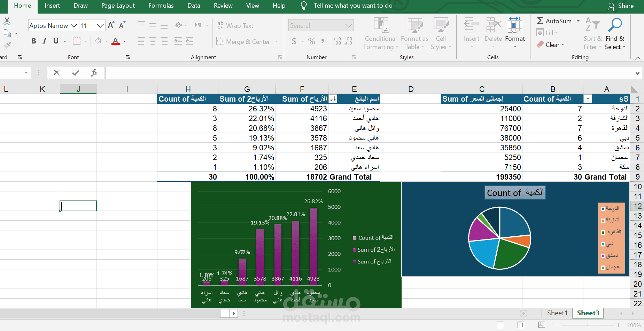Open sS column filter dropdown
The height and width of the screenshot is (331, 644).
(588, 99)
